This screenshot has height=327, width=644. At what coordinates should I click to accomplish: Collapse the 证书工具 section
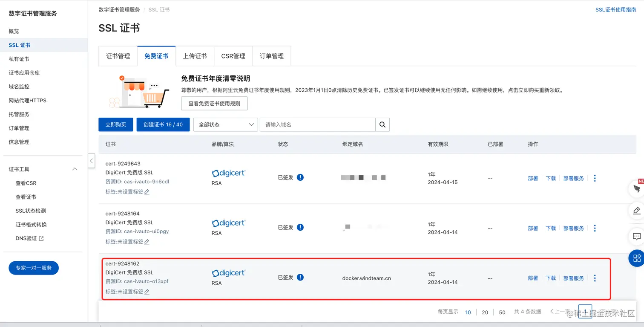click(75, 169)
